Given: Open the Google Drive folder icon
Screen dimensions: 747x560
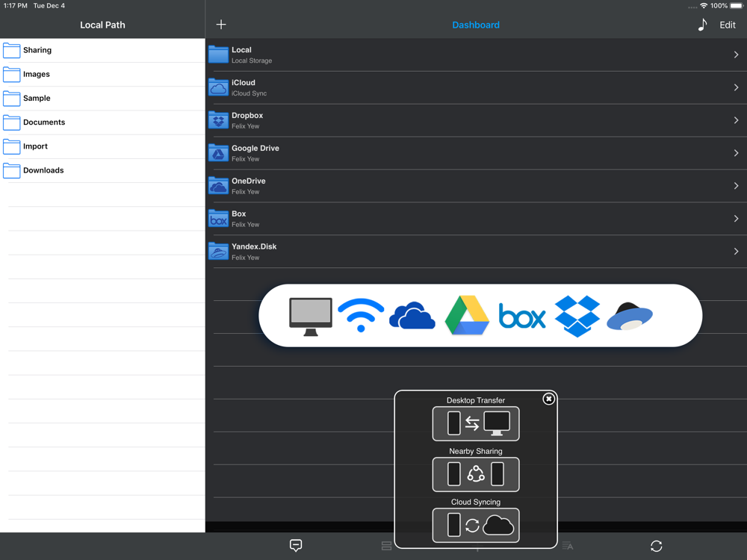Looking at the screenshot, I should pyautogui.click(x=218, y=153).
